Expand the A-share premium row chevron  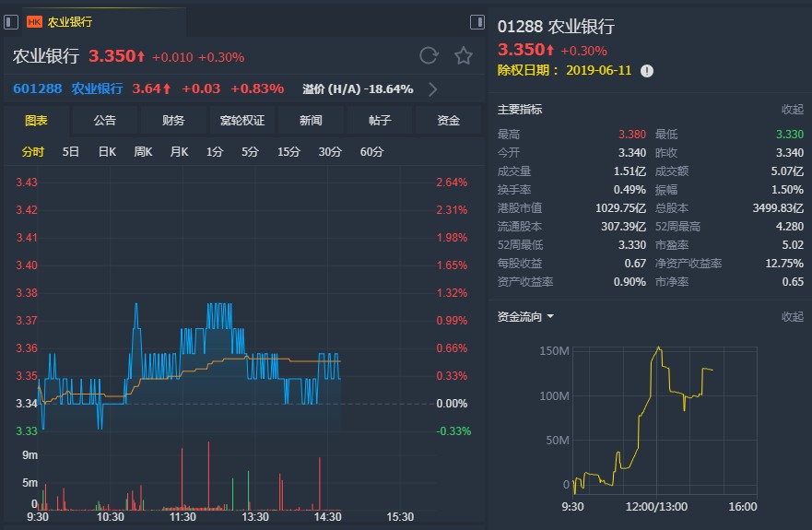coord(433,89)
